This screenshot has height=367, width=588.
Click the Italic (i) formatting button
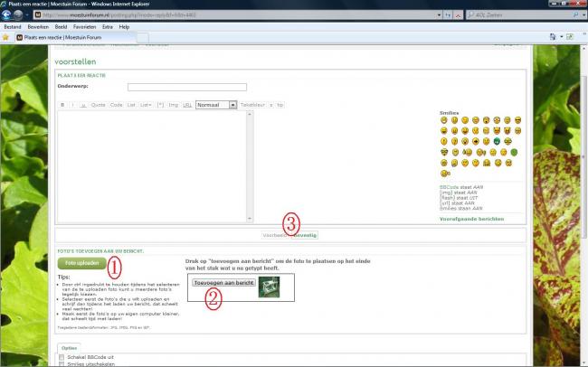pyautogui.click(x=73, y=105)
